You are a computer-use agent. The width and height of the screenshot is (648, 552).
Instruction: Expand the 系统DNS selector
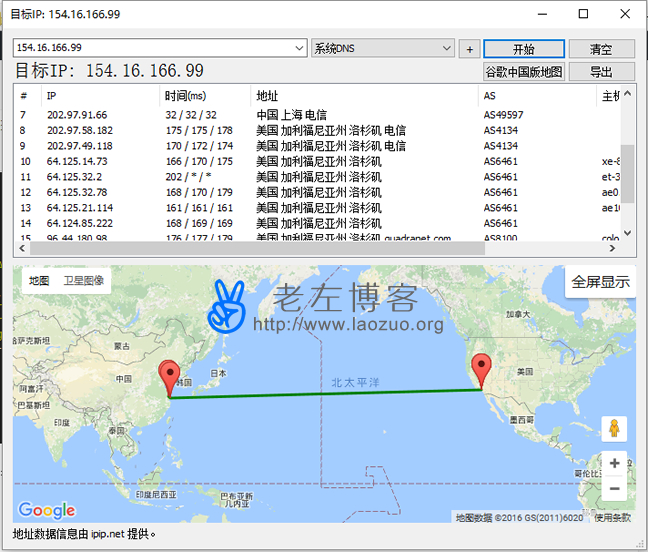click(x=448, y=48)
